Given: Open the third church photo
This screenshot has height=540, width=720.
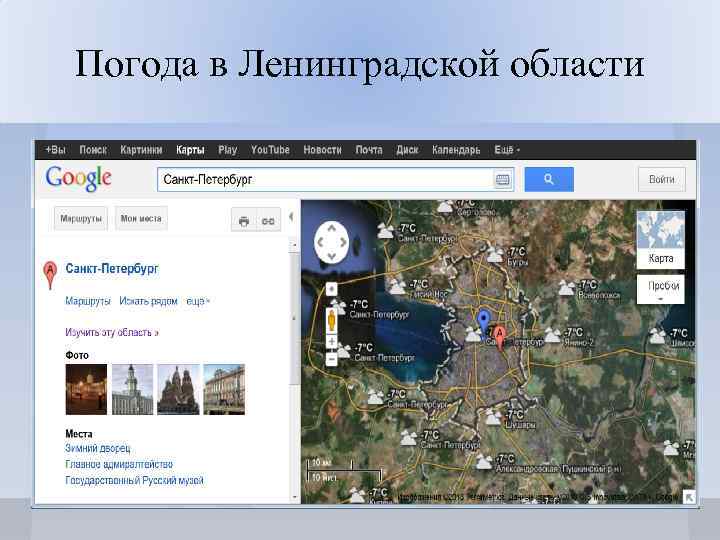Looking at the screenshot, I should pos(178,389).
